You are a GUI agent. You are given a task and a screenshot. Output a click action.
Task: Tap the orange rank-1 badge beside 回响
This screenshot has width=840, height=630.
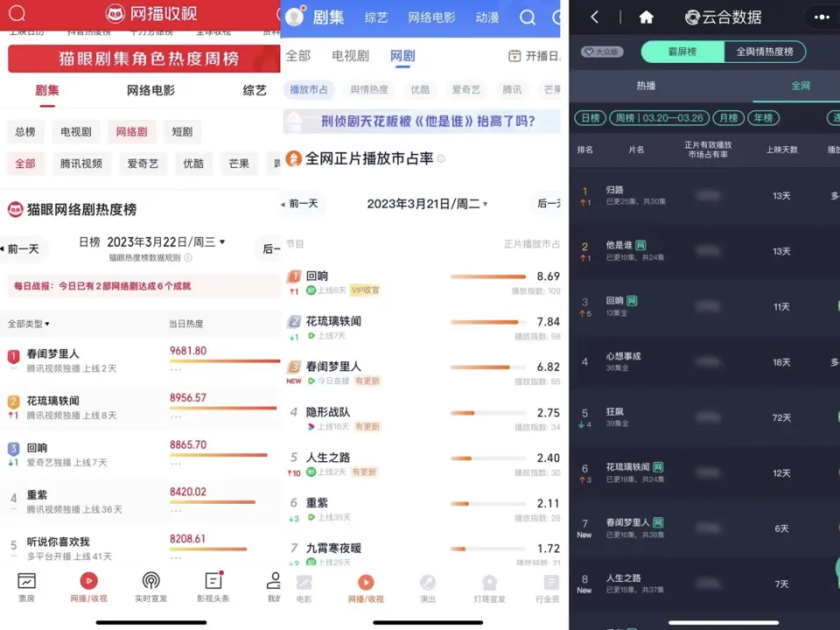pyautogui.click(x=294, y=276)
